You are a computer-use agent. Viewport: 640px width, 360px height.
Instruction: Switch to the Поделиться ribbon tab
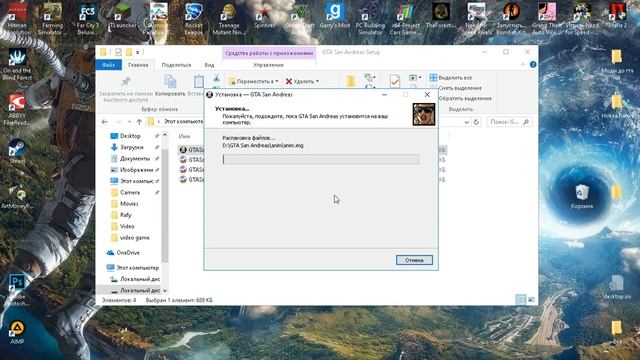pyautogui.click(x=176, y=65)
